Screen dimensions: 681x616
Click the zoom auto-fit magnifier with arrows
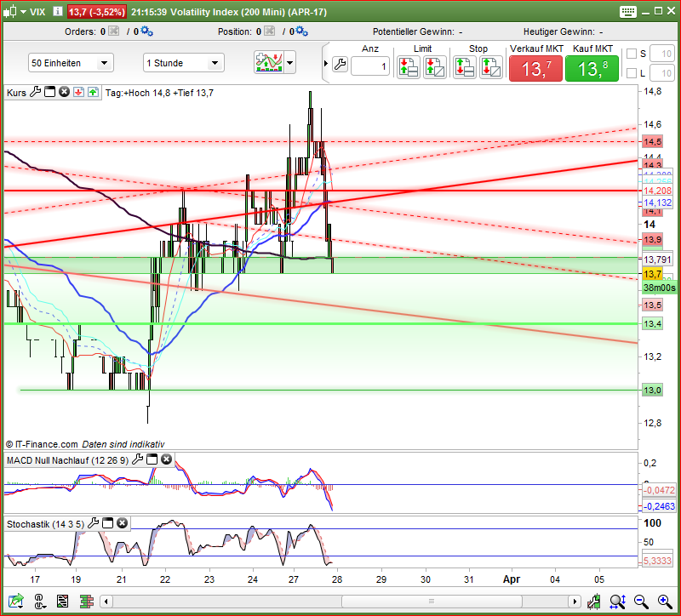point(617,602)
